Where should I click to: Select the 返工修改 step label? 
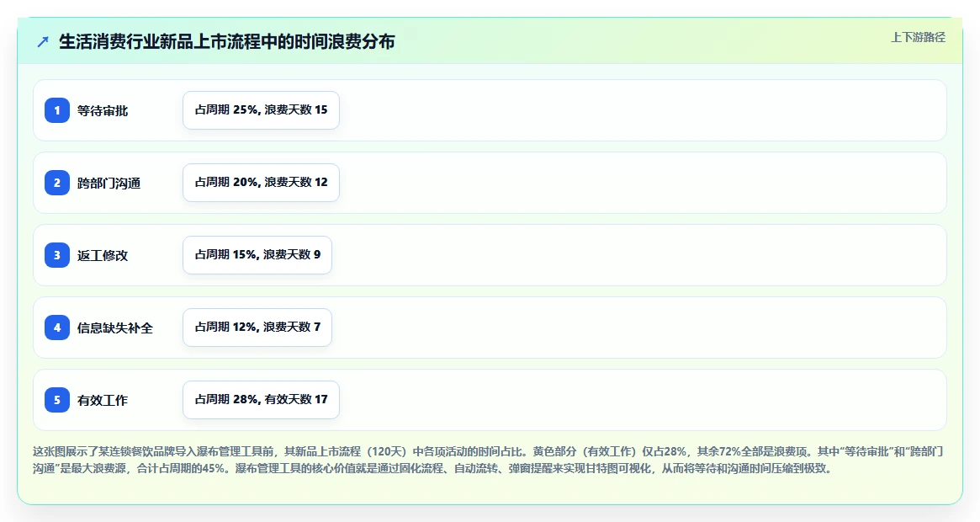[x=103, y=255]
